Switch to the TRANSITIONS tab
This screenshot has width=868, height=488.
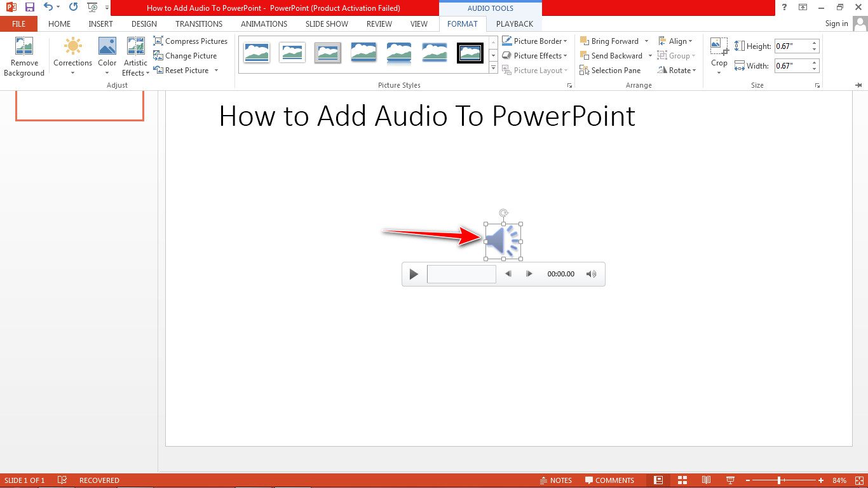[x=199, y=24]
